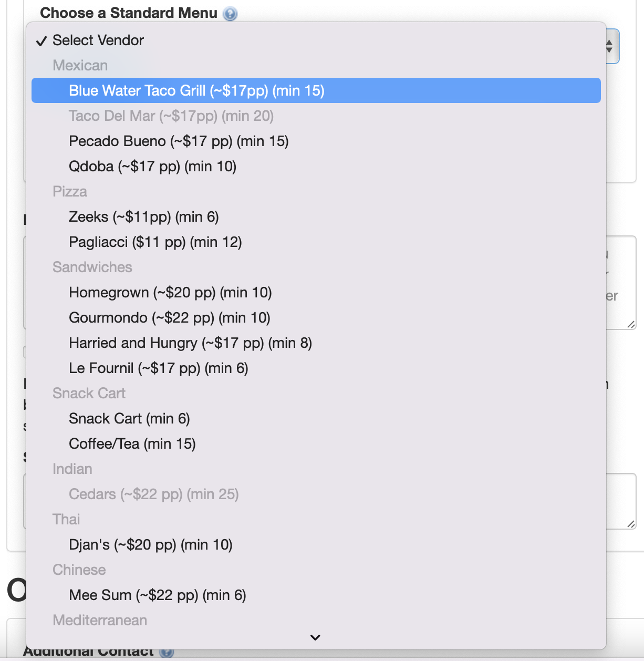
Task: Select Pagliacci pizza vendor
Action: coord(155,242)
